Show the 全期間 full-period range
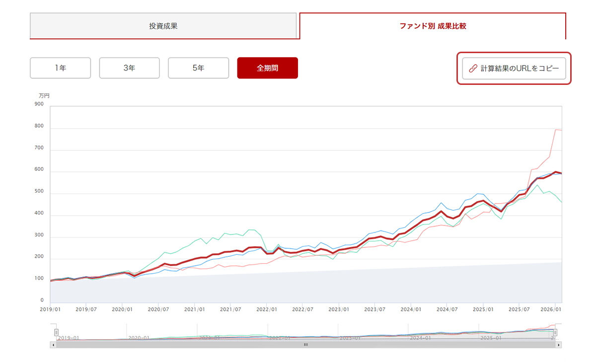 tap(267, 68)
